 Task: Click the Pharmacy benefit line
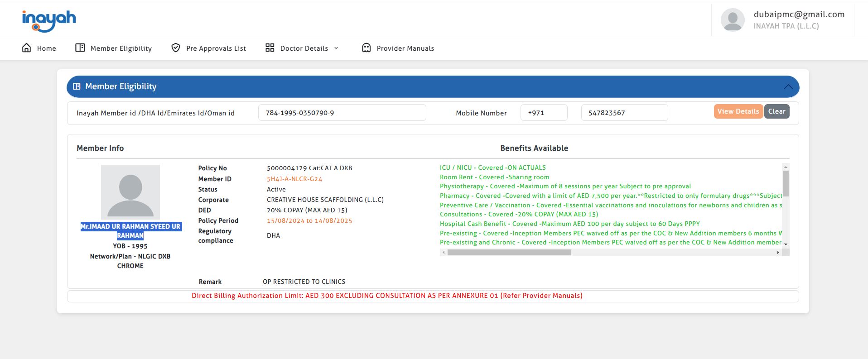click(x=611, y=196)
